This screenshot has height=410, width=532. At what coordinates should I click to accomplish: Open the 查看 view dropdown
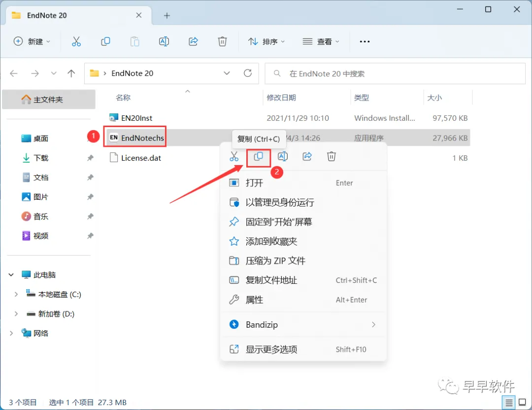tap(321, 41)
